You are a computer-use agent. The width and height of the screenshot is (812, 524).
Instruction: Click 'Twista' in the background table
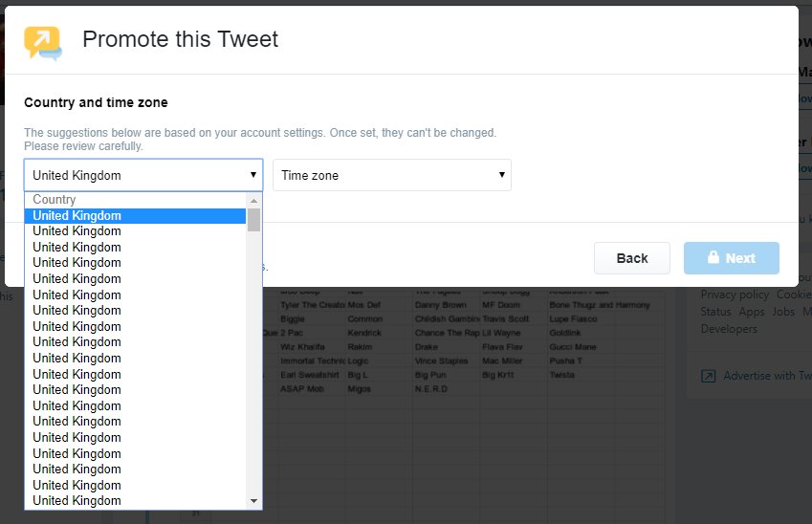coord(561,375)
